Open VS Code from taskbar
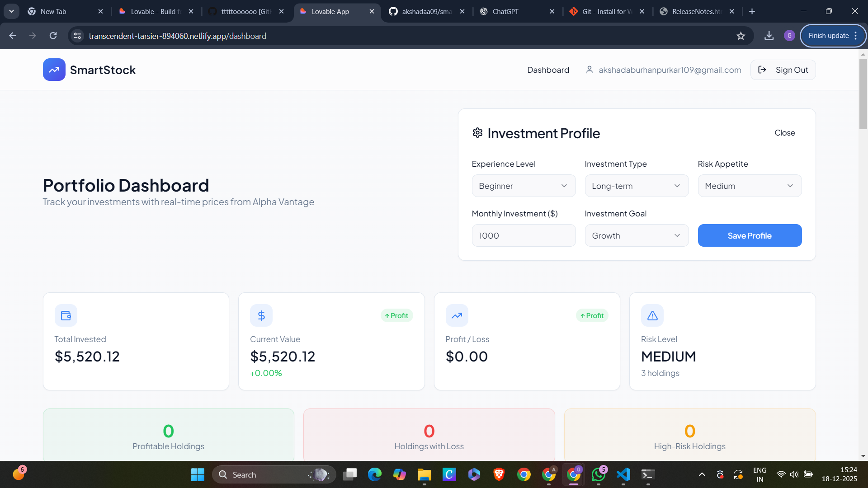 623,474
